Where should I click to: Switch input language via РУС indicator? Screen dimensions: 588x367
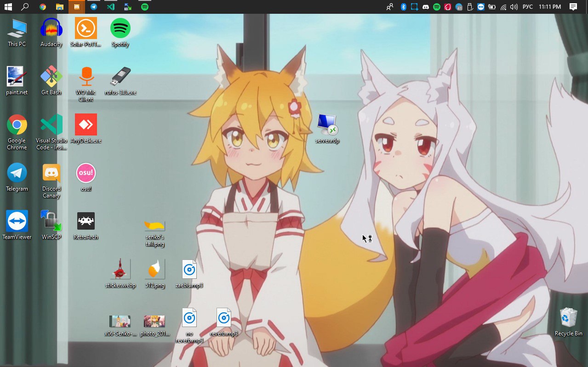528,7
